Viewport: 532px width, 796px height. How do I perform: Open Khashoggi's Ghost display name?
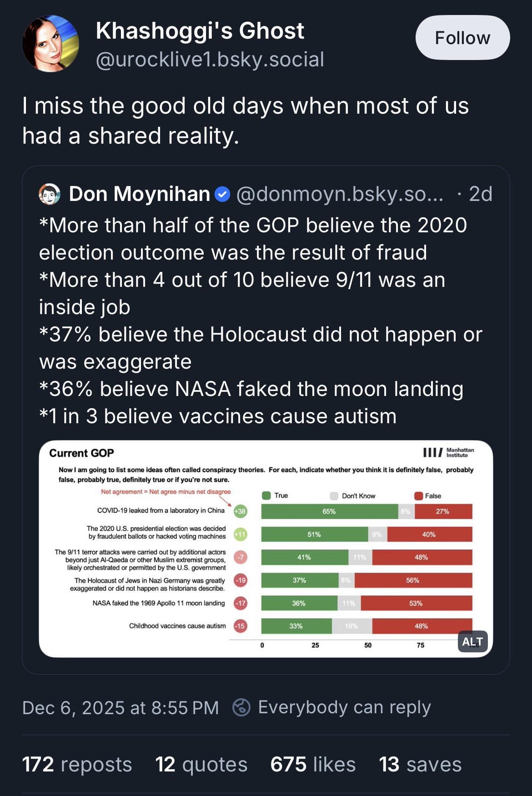pyautogui.click(x=200, y=31)
